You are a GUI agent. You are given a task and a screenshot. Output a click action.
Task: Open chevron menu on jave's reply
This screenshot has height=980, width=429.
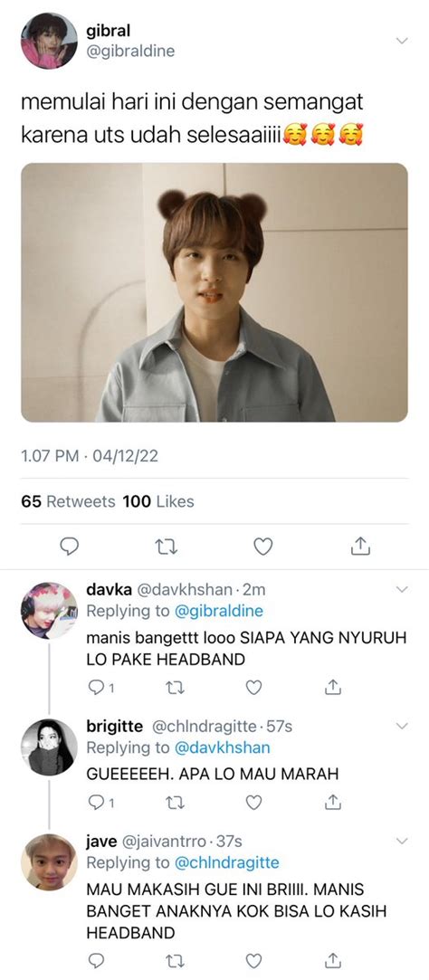(x=402, y=840)
